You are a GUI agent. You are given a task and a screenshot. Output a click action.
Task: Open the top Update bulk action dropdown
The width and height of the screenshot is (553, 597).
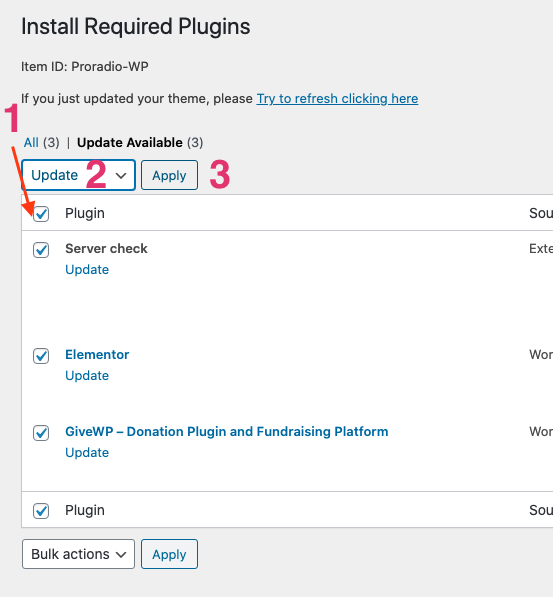click(78, 175)
